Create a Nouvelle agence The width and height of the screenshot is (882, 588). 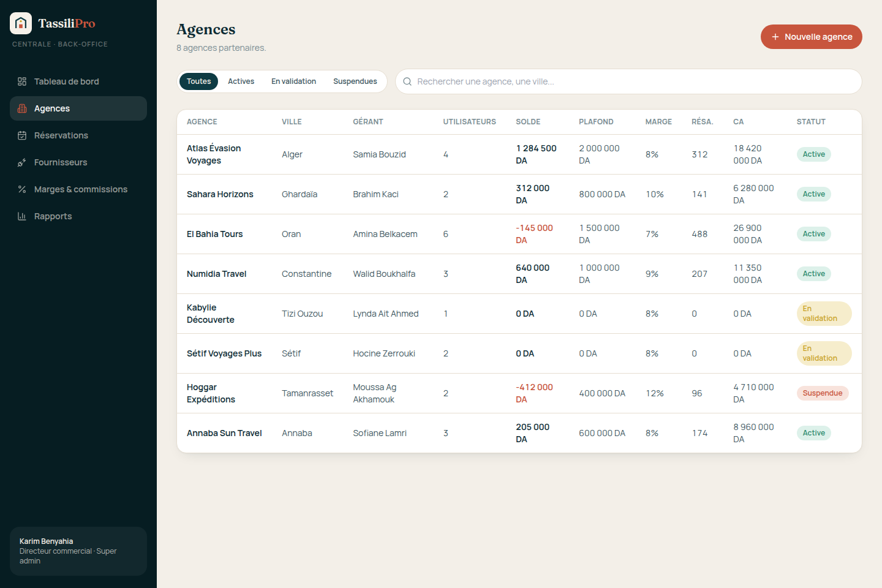click(812, 37)
